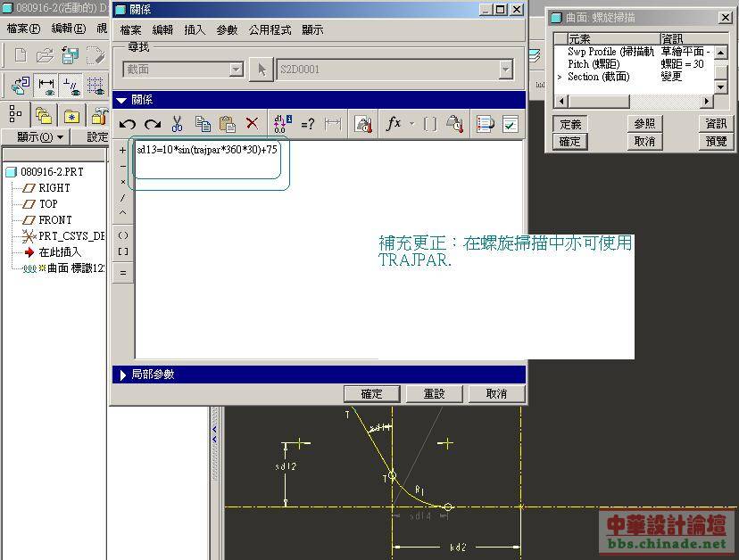Open 插入 menu in Relations dialog
This screenshot has height=560, width=739.
point(195,30)
